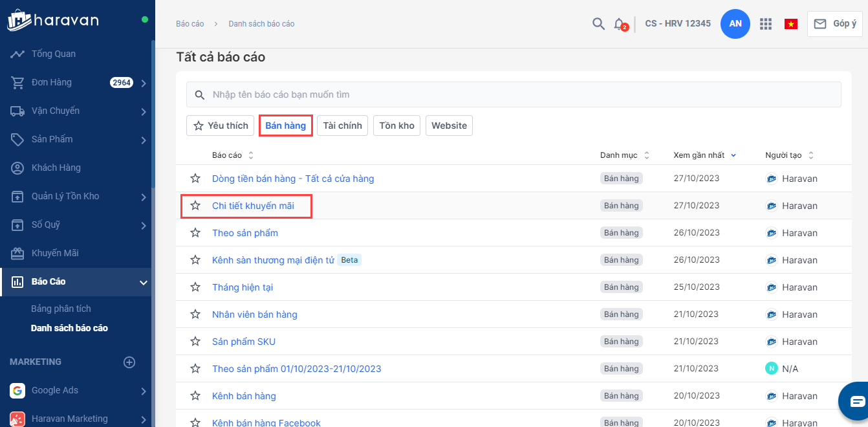Viewport: 868px width, 427px height.
Task: Open the chat support bubble
Action: coord(856,401)
